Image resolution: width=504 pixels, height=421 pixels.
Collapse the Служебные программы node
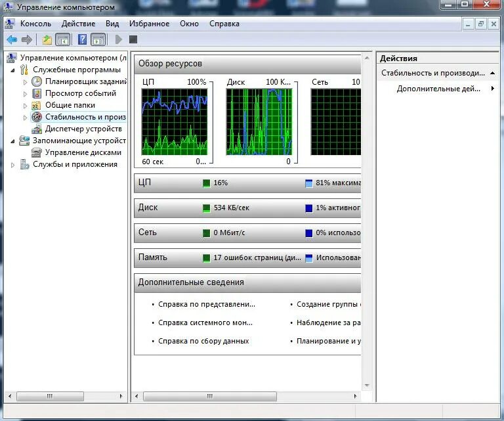pyautogui.click(x=12, y=70)
